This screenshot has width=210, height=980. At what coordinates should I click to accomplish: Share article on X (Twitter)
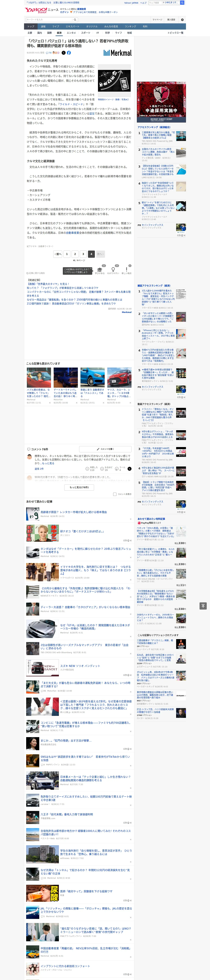pyautogui.click(x=64, y=53)
